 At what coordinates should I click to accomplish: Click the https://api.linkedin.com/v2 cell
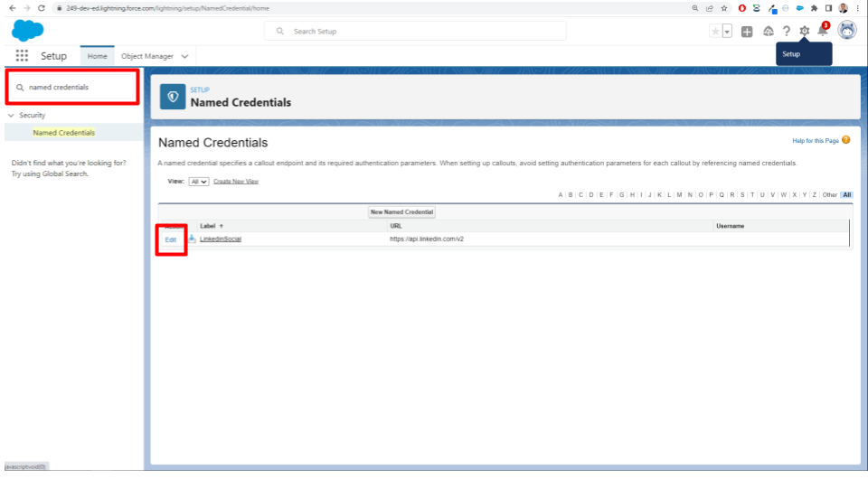coord(427,239)
